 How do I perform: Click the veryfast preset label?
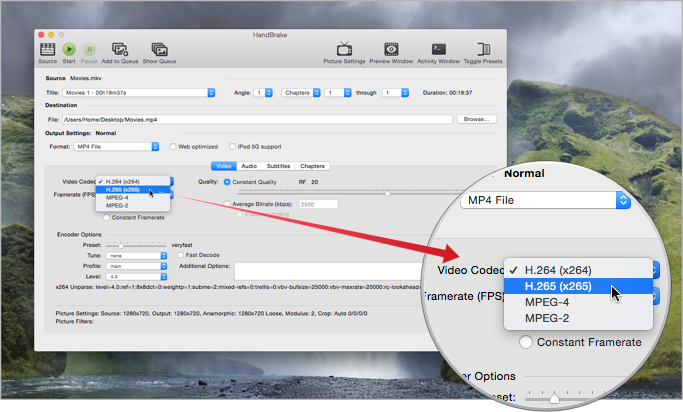[x=182, y=245]
